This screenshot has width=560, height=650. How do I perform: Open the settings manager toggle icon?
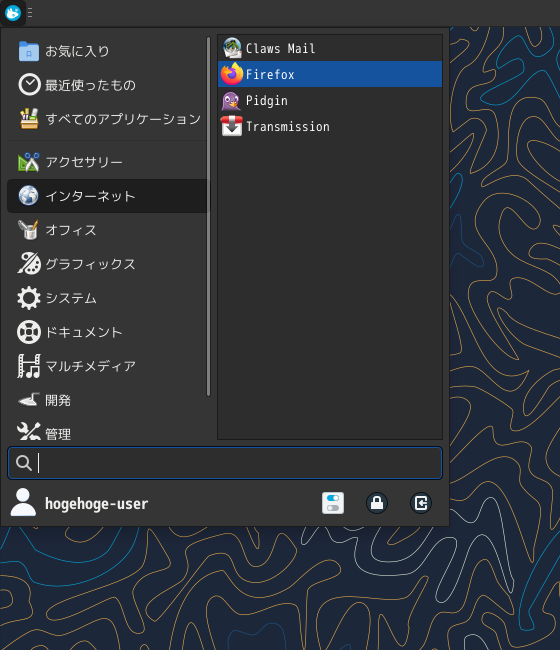tap(333, 503)
